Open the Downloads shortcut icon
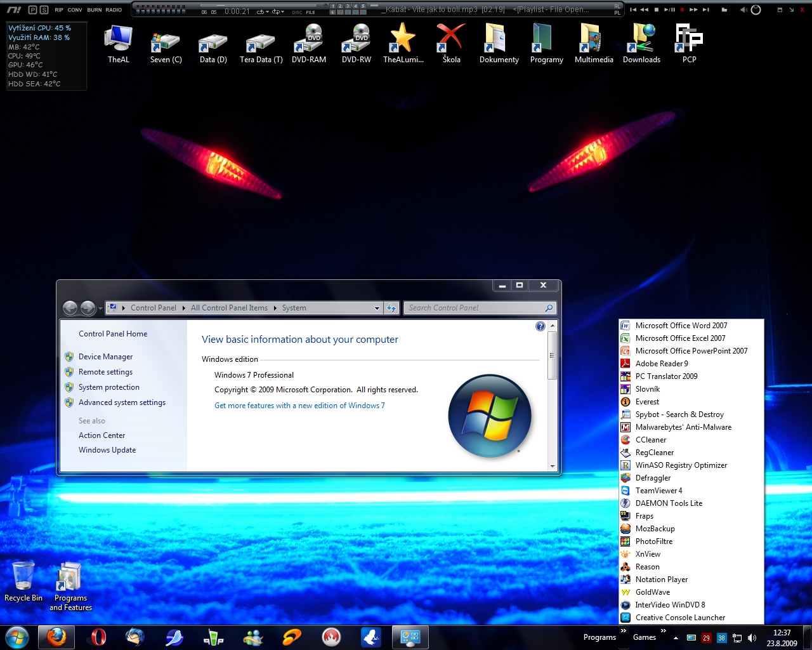 [x=641, y=43]
